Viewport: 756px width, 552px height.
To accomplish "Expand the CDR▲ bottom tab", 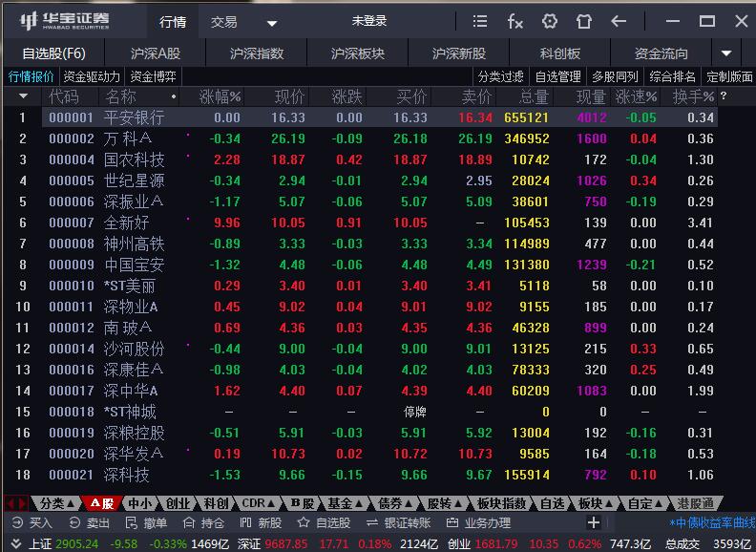I will coord(259,503).
